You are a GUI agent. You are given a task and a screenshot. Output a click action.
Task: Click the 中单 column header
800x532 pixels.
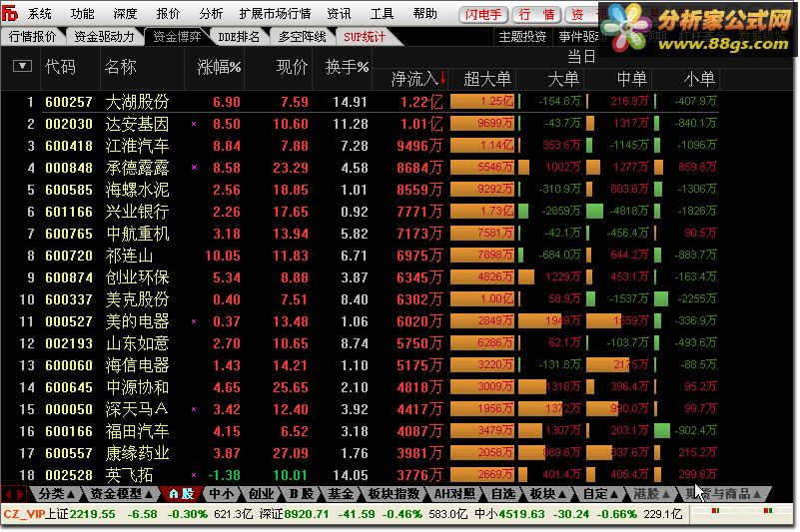tap(631, 79)
